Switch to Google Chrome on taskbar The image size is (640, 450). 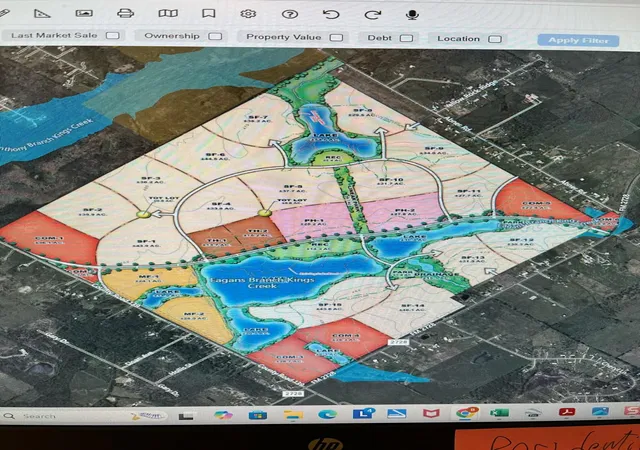tap(467, 412)
